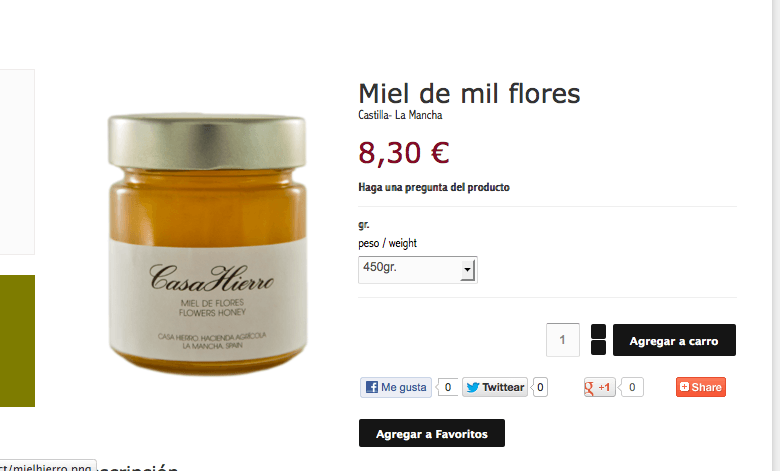Click the Miel de mil flores title
Image resolution: width=780 pixels, height=471 pixels.
469,94
